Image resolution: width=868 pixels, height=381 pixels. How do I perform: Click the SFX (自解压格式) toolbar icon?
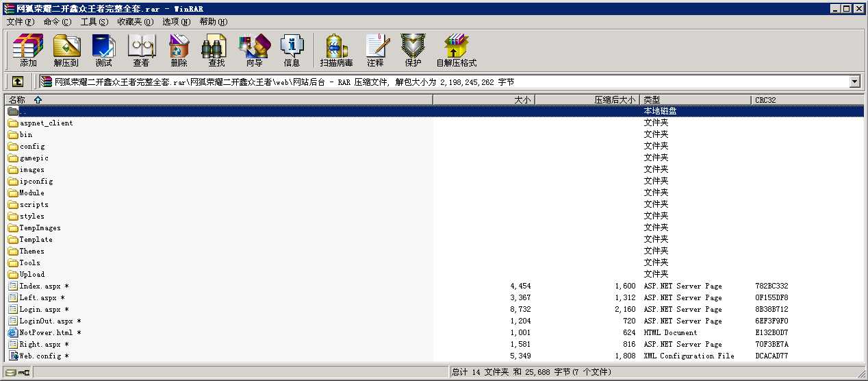(456, 50)
